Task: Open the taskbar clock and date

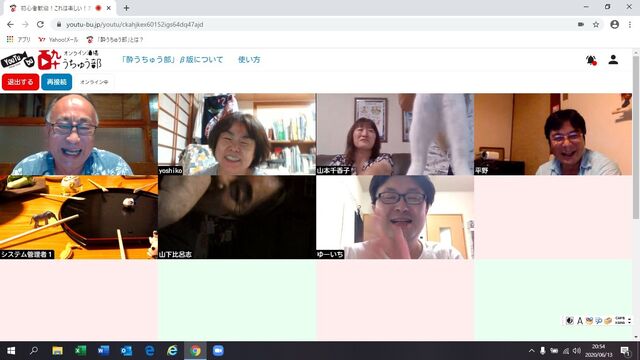Action: tap(598, 351)
